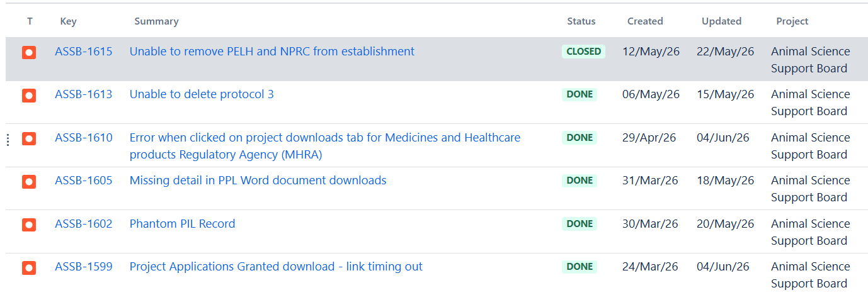Click the bug icon for ASSB-1615
Screen dimensions: 868x295
(29, 52)
